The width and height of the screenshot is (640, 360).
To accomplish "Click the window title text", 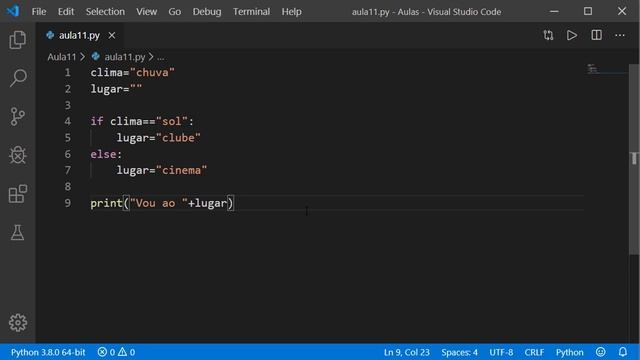I will (426, 12).
